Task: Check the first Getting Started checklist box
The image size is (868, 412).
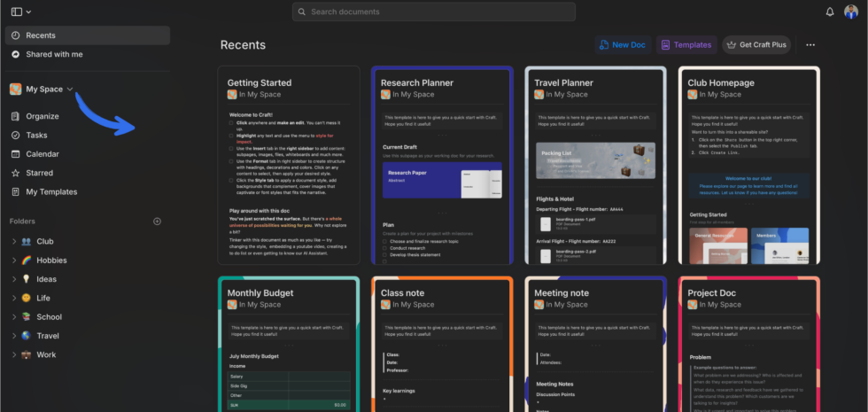Action: (231, 122)
